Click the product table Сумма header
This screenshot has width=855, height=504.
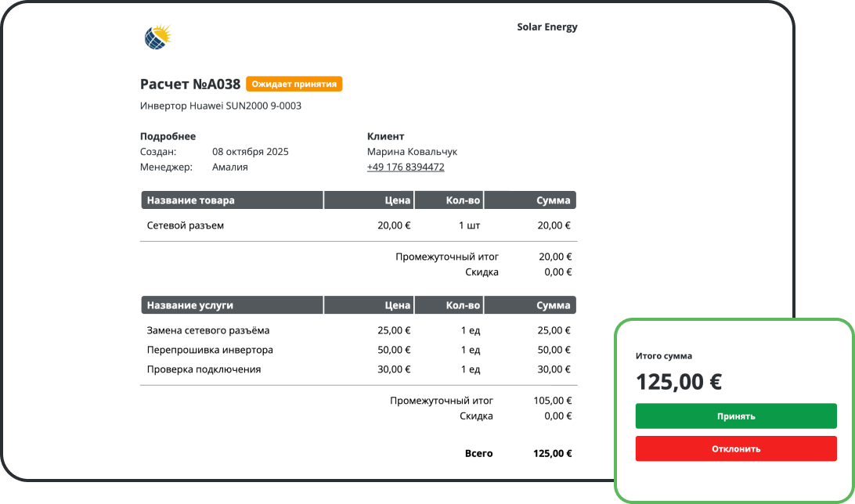(x=530, y=200)
